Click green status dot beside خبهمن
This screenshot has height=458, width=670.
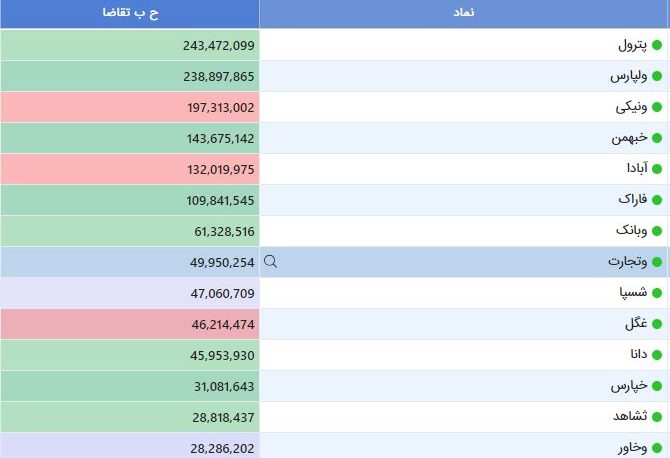pos(657,138)
